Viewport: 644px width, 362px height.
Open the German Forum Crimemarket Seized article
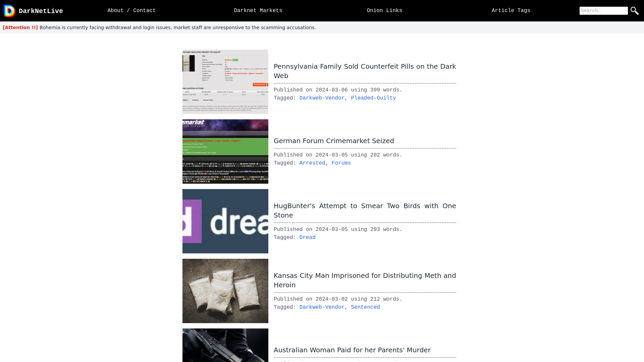point(334,141)
